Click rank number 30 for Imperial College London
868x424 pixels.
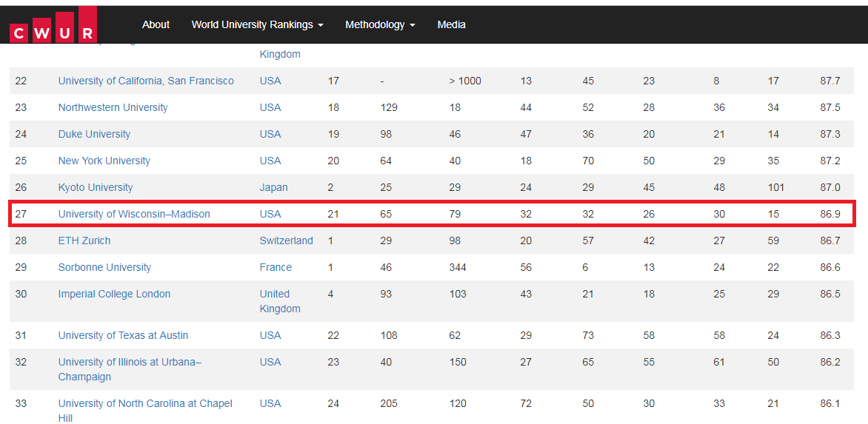point(21,294)
